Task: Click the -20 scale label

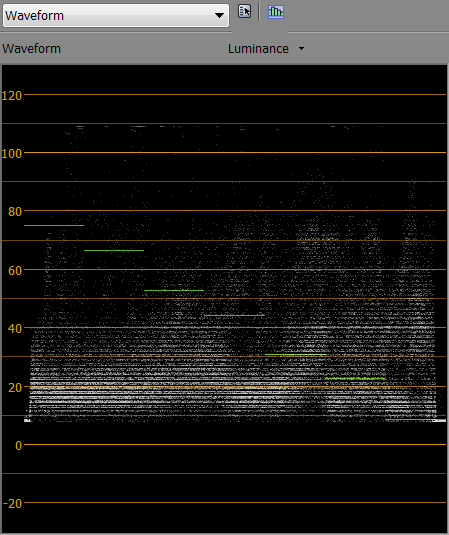Action: pyautogui.click(x=13, y=504)
